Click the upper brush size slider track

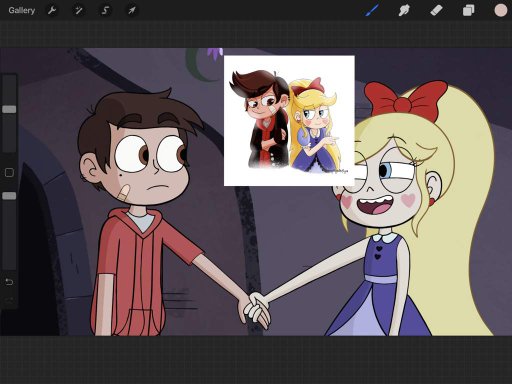[9, 113]
